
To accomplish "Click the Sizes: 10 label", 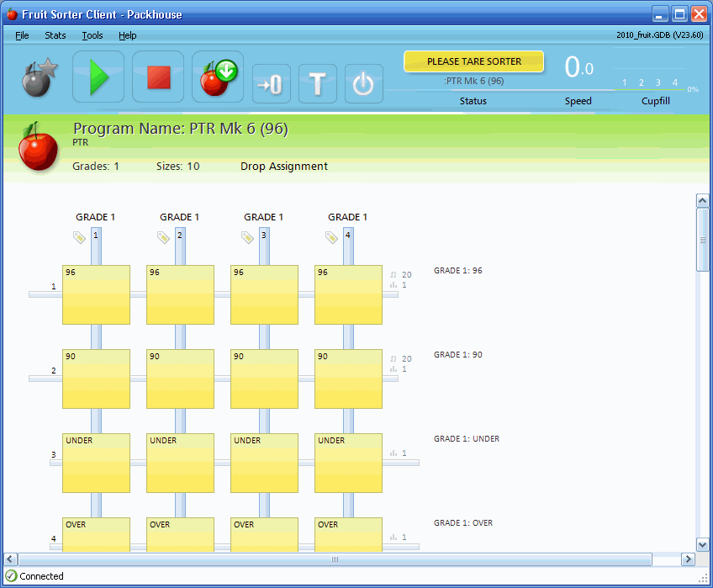I will pyautogui.click(x=177, y=167).
